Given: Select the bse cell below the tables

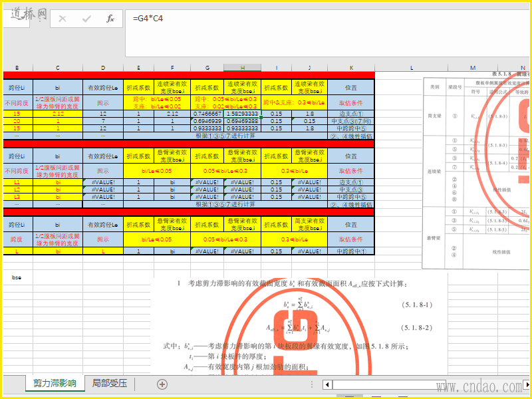Looking at the screenshot, I should pos(17,277).
